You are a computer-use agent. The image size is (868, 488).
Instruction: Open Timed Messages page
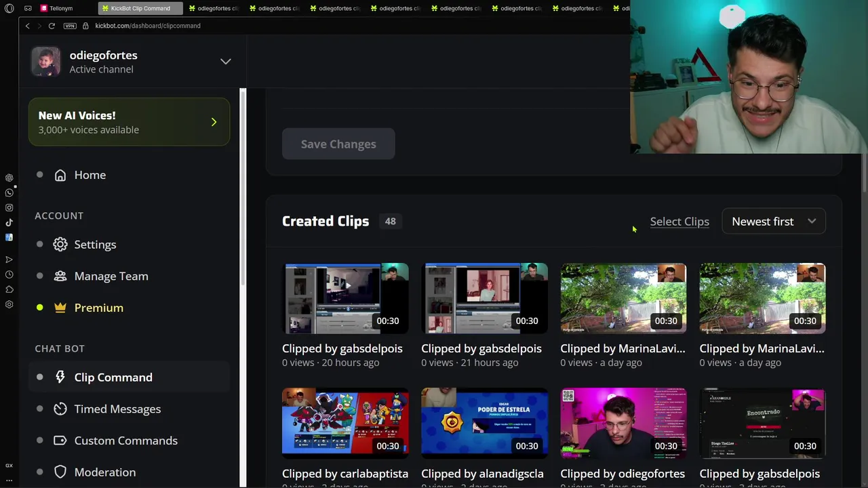[x=117, y=409]
